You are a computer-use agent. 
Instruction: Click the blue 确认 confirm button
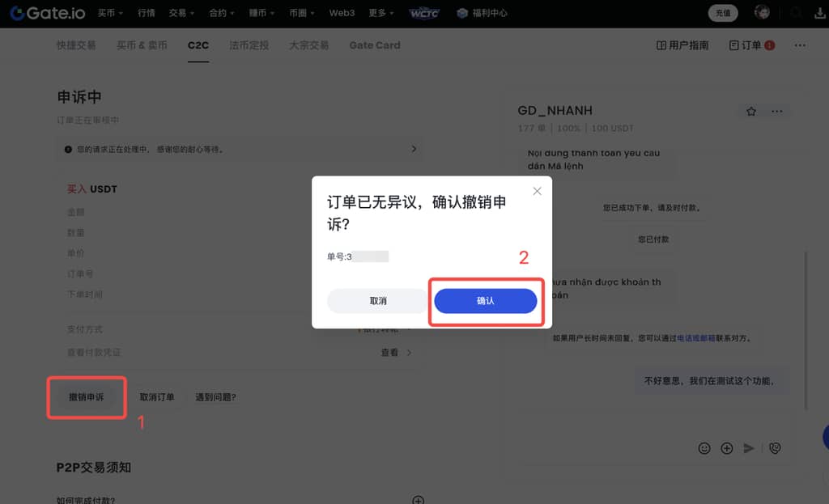(x=486, y=301)
